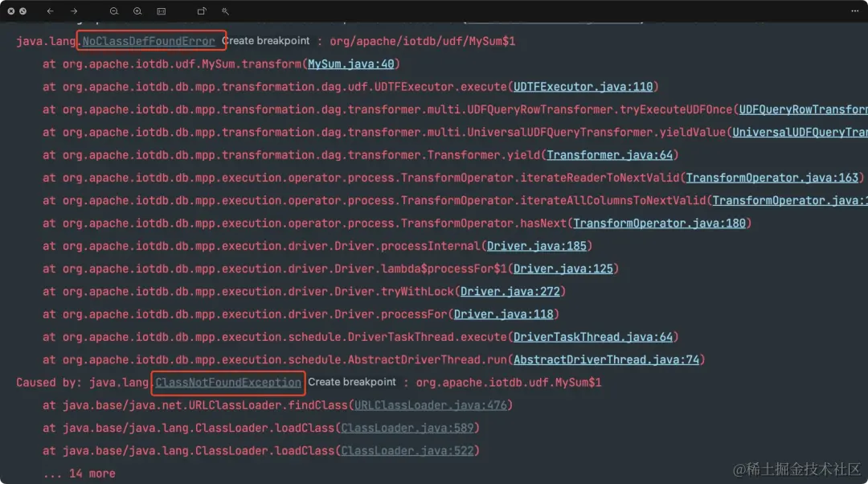Screen dimensions: 868x484
Task: Open the Driver.java:185 link
Action: click(x=536, y=246)
